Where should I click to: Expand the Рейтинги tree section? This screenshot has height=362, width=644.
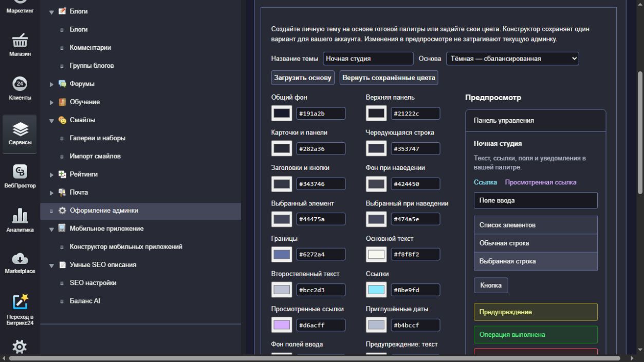(51, 175)
